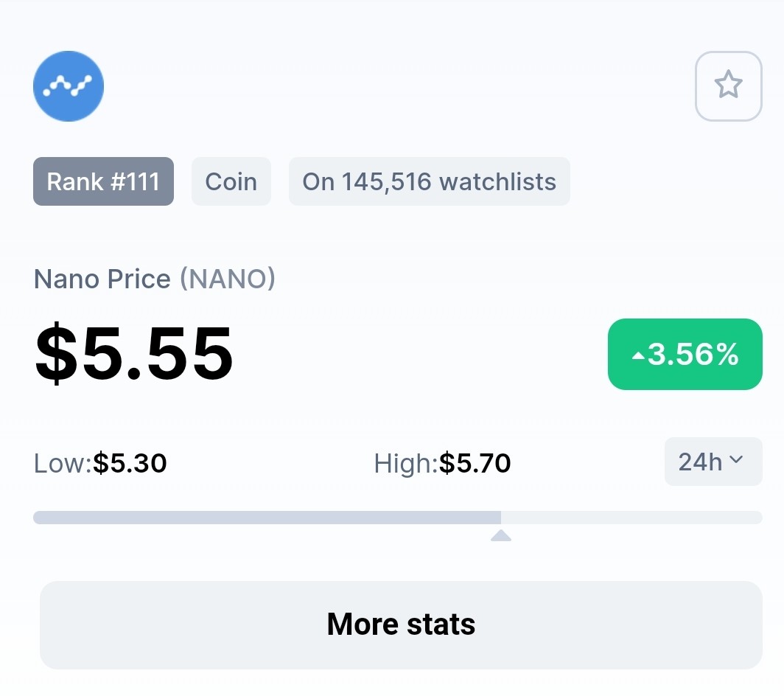This screenshot has width=784, height=696.
Task: Add Nano to watchlist with star icon
Action: click(729, 86)
